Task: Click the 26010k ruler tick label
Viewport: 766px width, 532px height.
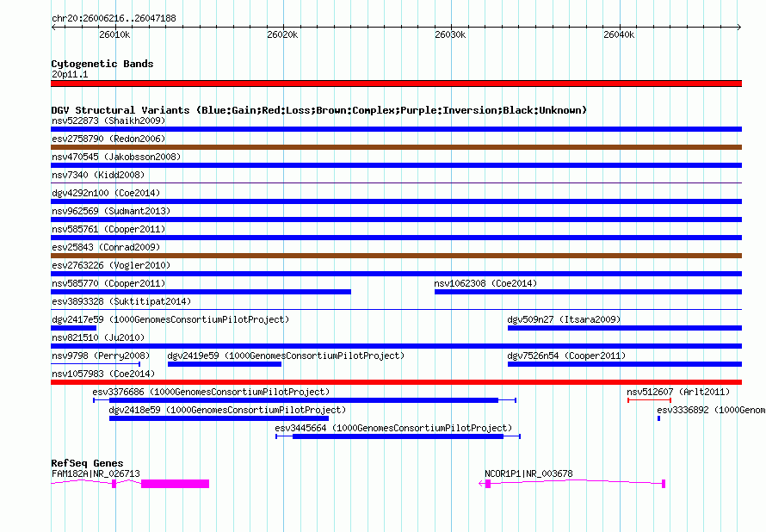Action: click(114, 34)
